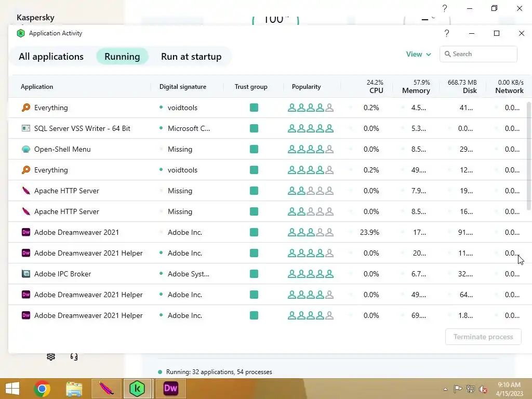532x399 pixels.
Task: Click trust group square for Adobe Dreamweaver 2021
Action: pos(254,232)
